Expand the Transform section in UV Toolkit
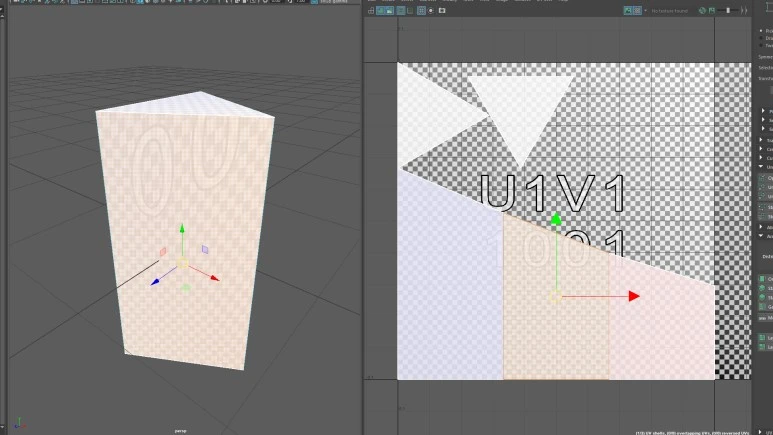This screenshot has height=435, width=773. point(762,140)
